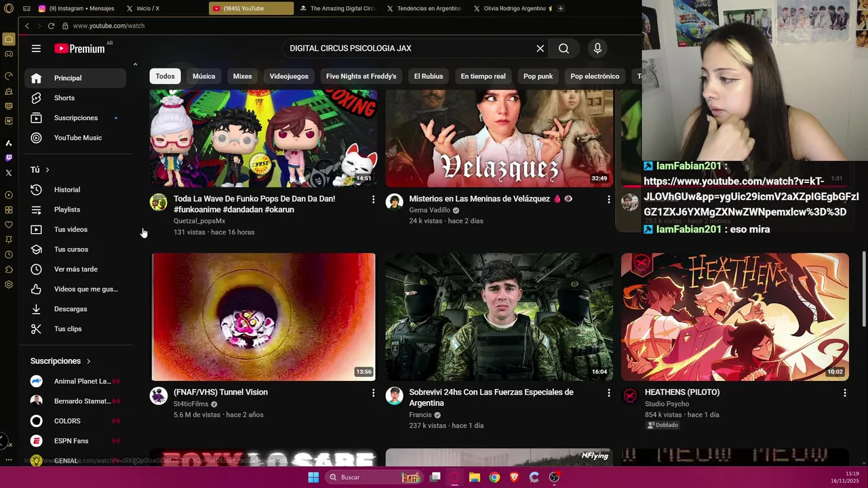Go to Suscripciones in the sidebar
The width and height of the screenshot is (868, 488).
(x=75, y=118)
